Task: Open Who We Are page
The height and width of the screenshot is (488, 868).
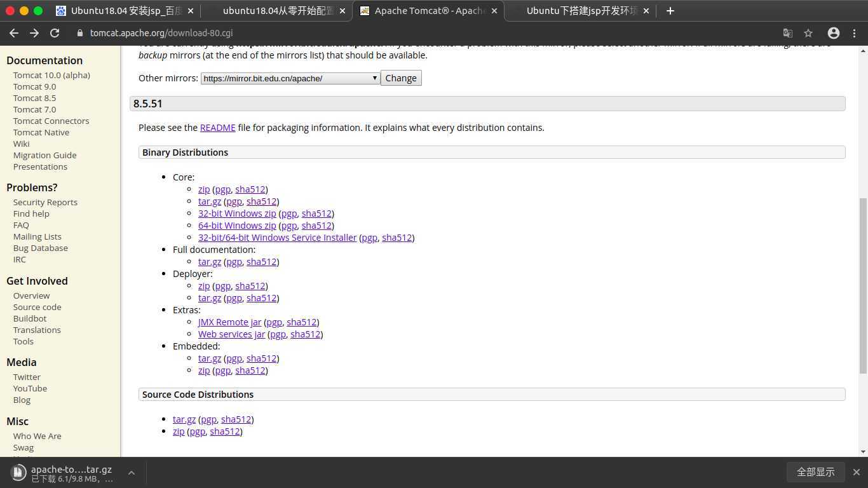Action: [x=37, y=436]
